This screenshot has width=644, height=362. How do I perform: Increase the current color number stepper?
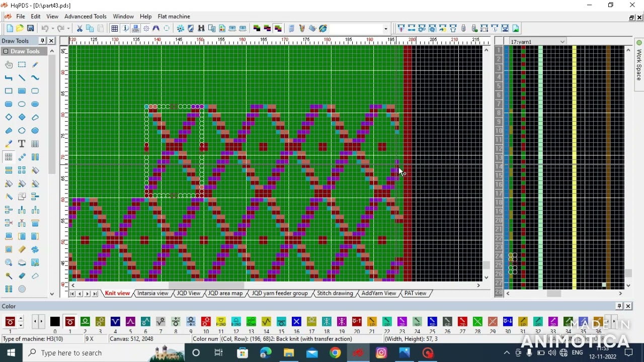pos(21,319)
